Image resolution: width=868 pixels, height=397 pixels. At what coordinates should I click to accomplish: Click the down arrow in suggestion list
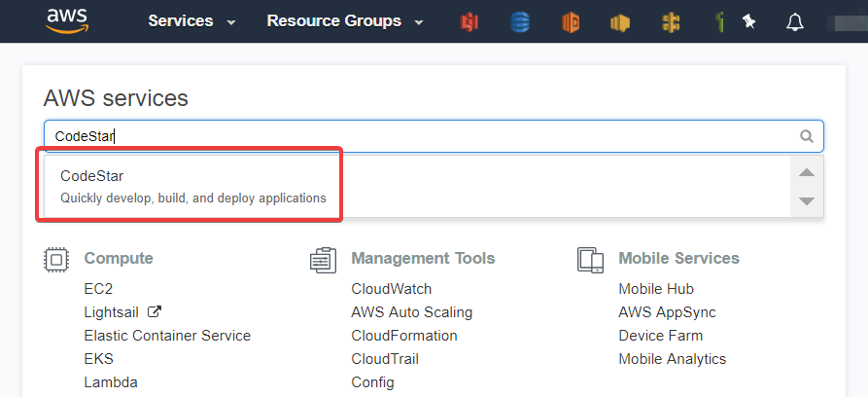click(807, 200)
